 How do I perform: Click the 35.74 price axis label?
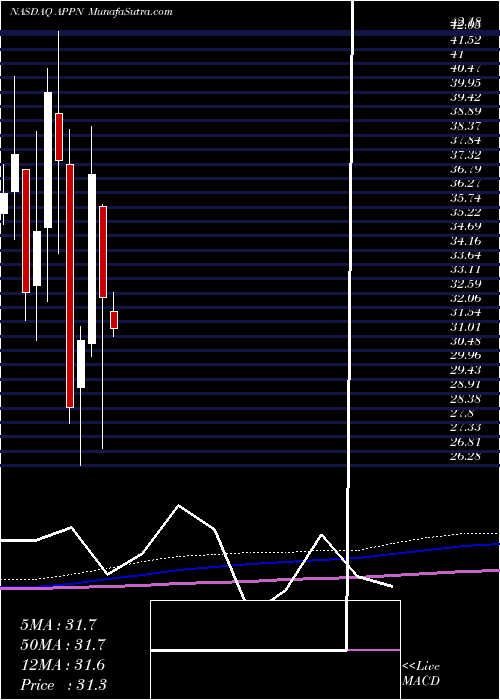point(467,198)
